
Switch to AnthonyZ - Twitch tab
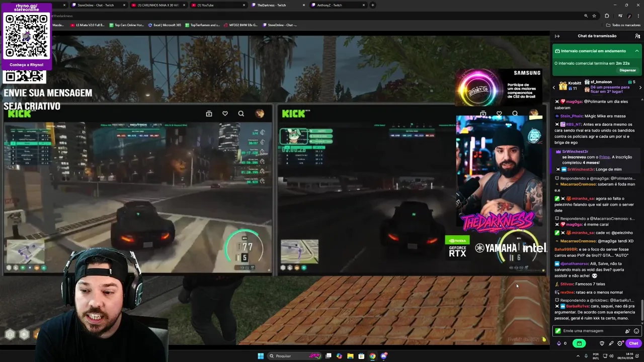click(338, 5)
